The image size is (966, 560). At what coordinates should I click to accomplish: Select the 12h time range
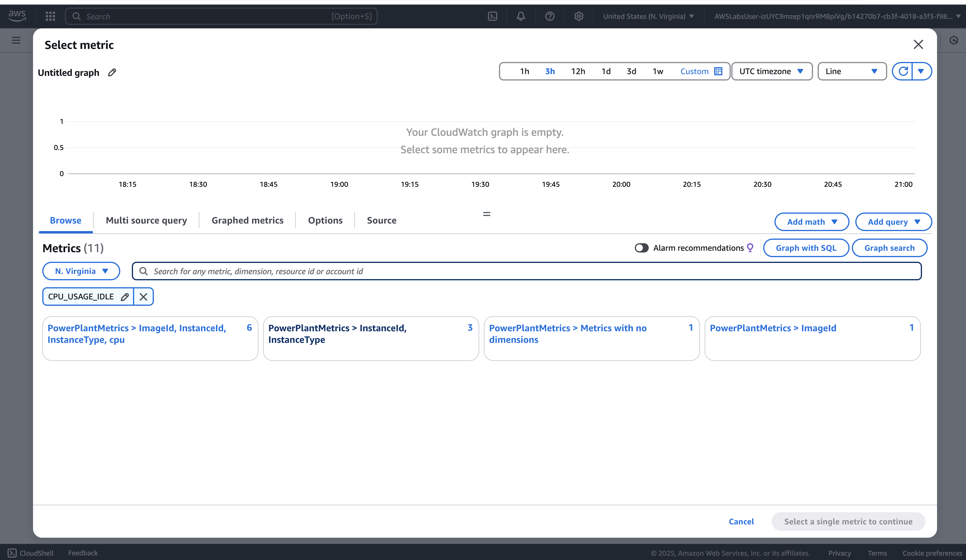(578, 71)
